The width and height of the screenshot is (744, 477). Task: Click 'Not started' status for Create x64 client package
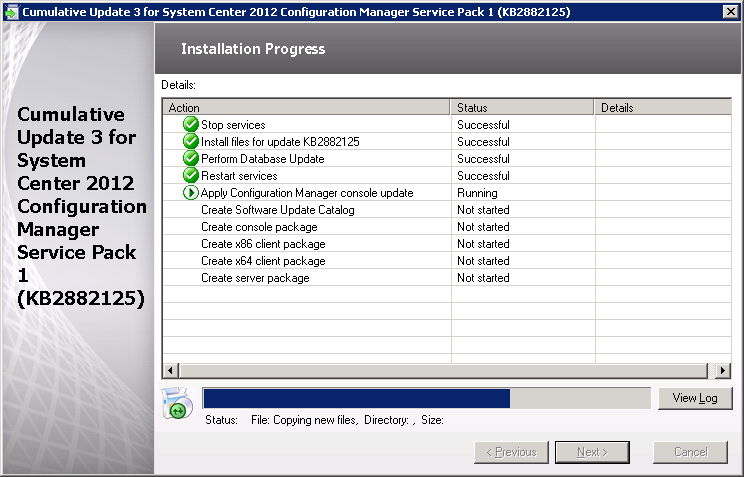[483, 261]
